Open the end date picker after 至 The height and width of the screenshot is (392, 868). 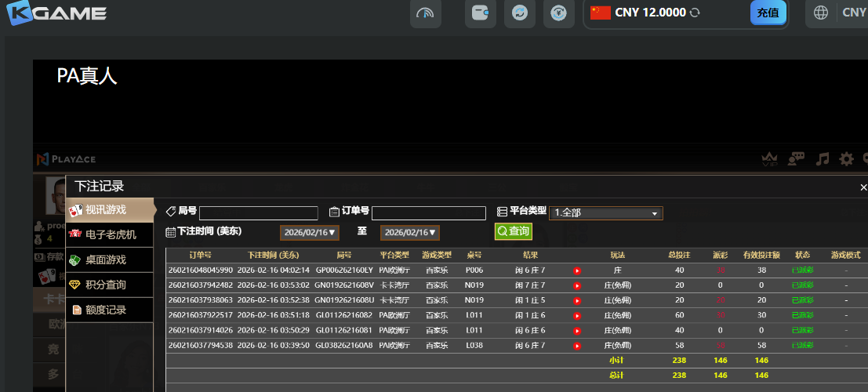coord(410,233)
